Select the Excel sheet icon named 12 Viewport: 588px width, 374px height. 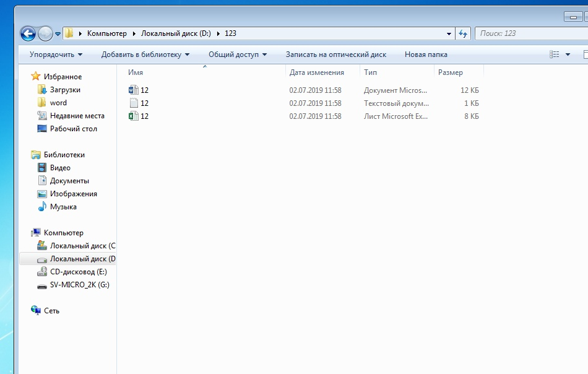tap(133, 116)
